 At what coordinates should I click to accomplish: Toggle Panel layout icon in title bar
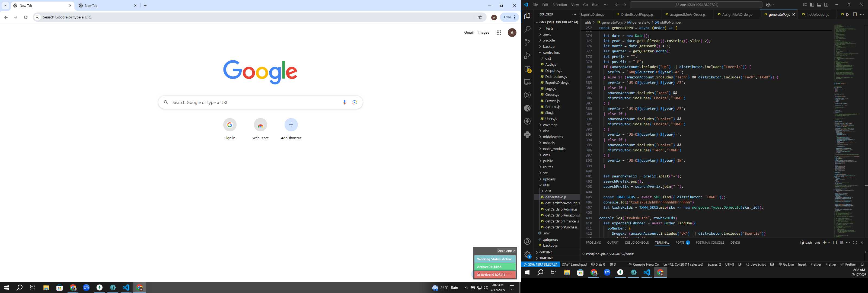point(819,5)
